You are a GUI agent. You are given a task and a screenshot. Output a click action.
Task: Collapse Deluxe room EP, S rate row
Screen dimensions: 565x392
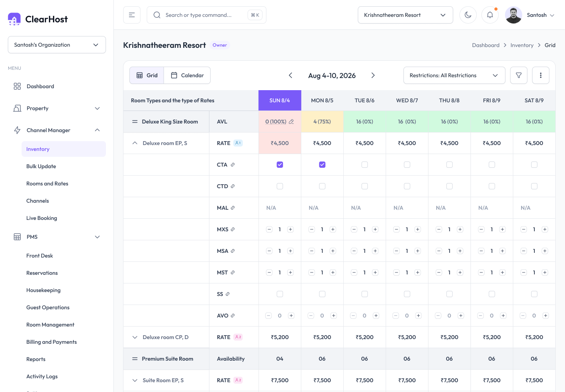[x=135, y=143]
